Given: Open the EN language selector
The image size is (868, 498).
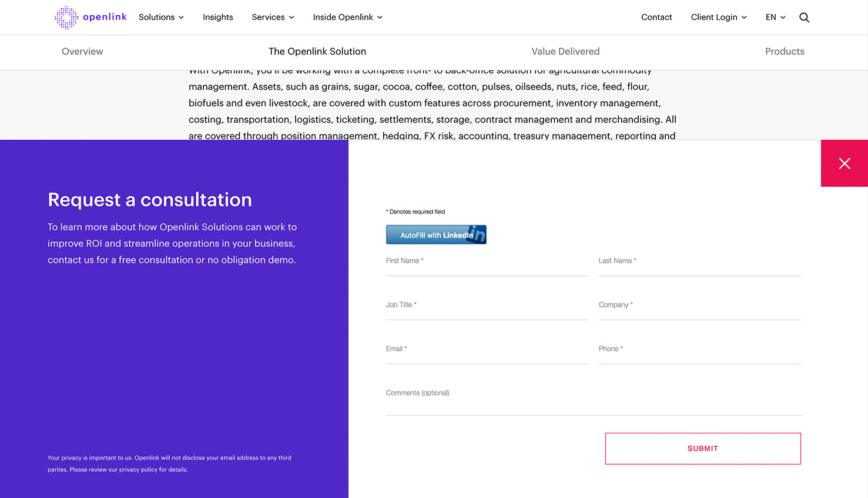Looking at the screenshot, I should 775,17.
